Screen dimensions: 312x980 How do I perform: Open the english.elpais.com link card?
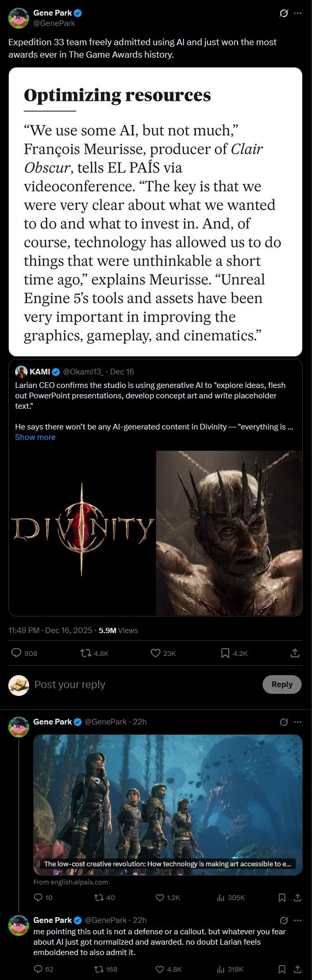click(x=168, y=804)
